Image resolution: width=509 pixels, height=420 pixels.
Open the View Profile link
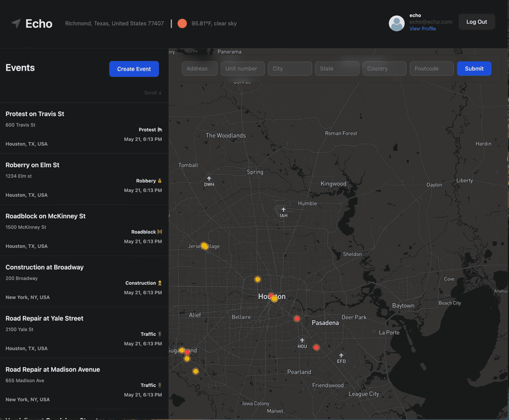(x=422, y=29)
